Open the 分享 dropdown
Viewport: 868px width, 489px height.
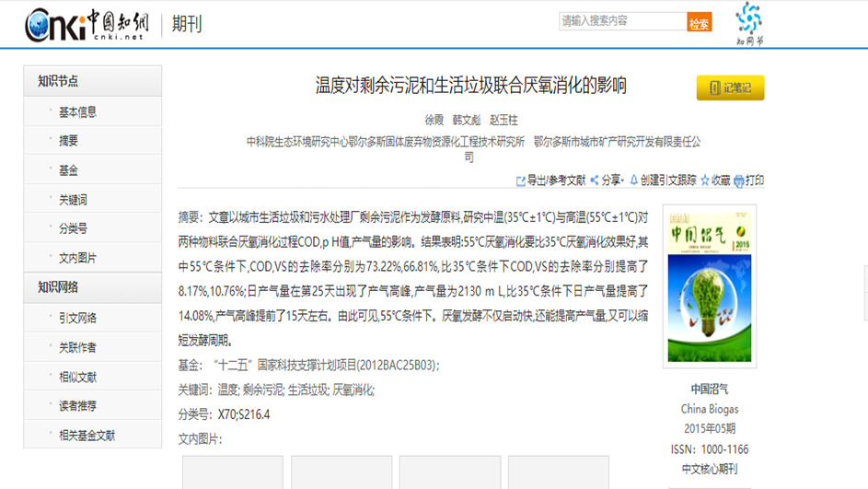click(613, 180)
